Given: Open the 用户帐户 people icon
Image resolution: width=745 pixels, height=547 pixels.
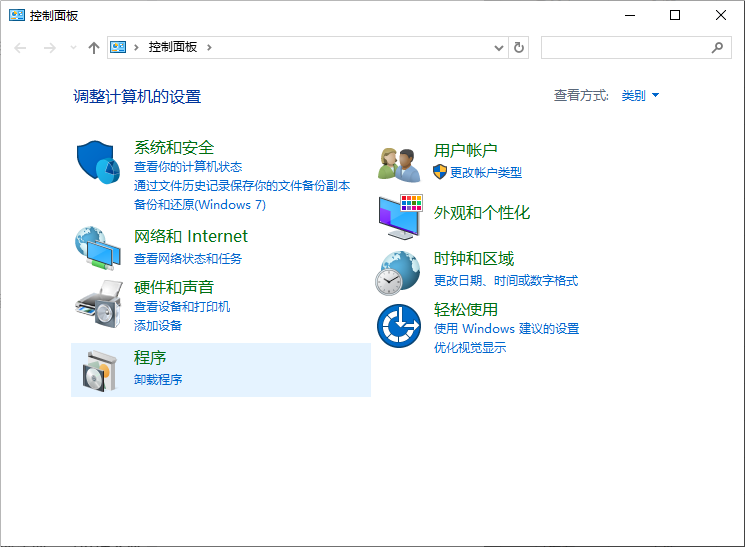Looking at the screenshot, I should (399, 164).
